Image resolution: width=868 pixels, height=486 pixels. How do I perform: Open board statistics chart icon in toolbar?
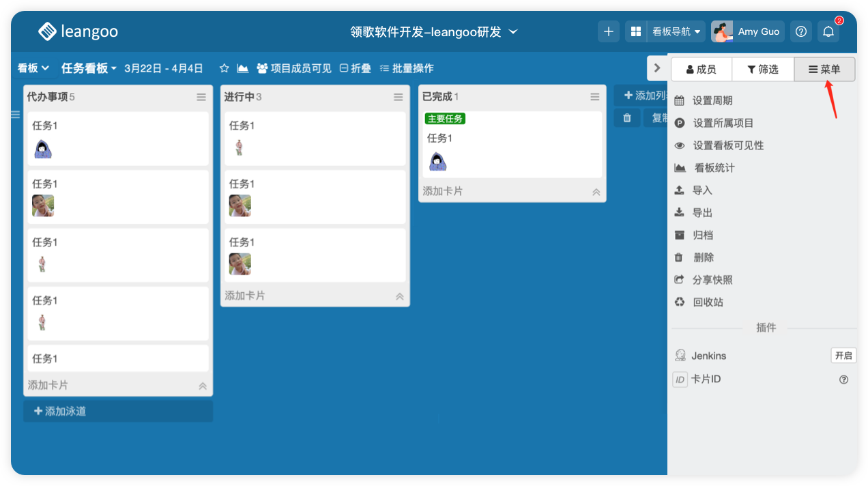[x=242, y=68]
